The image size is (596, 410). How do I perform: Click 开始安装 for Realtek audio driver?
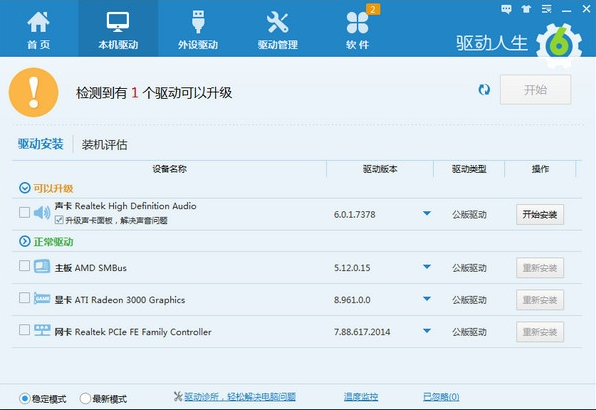540,215
